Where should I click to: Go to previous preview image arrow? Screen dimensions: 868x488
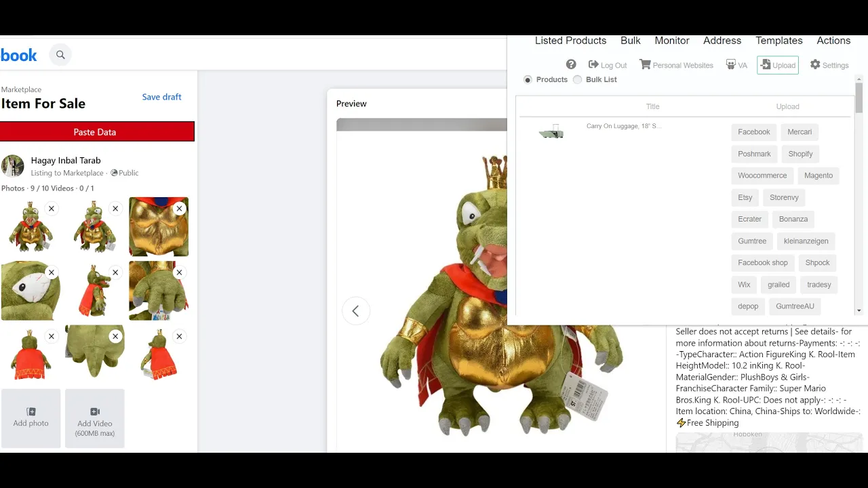click(355, 311)
